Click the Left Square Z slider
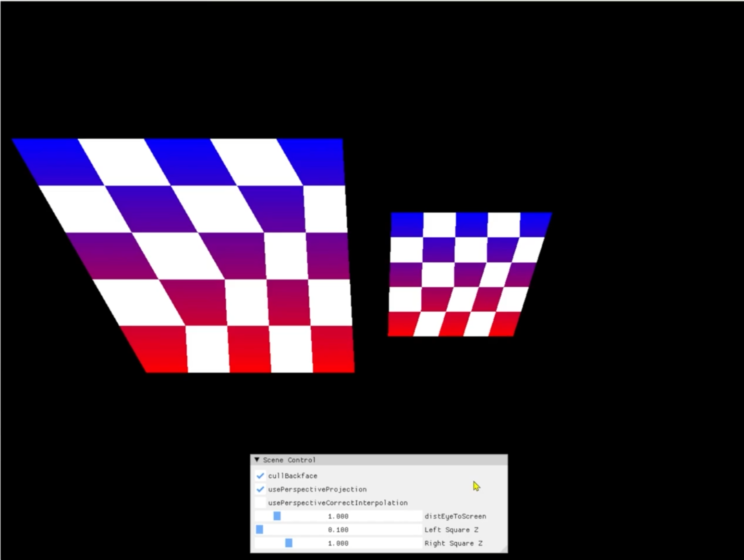744x560 pixels. coord(338,529)
